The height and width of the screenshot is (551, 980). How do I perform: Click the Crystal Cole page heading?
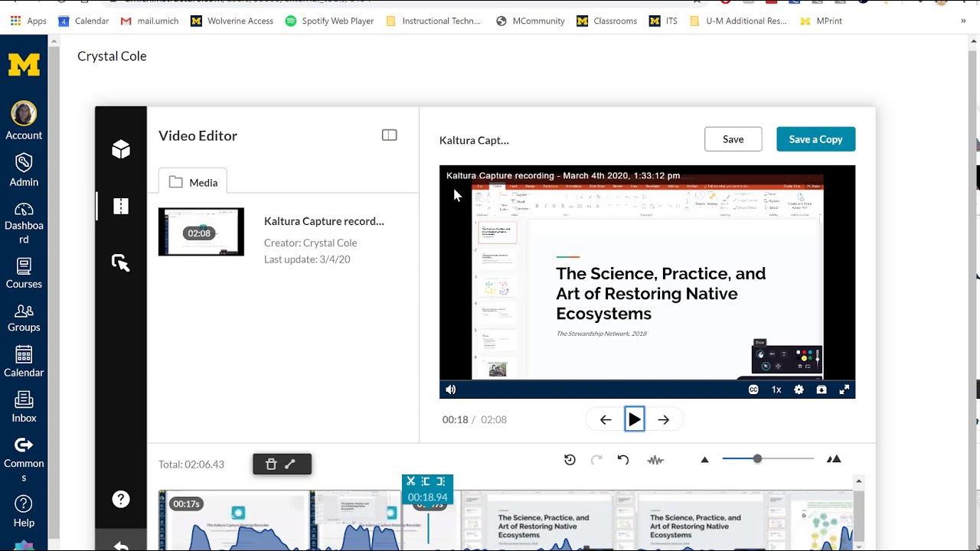pyautogui.click(x=112, y=56)
